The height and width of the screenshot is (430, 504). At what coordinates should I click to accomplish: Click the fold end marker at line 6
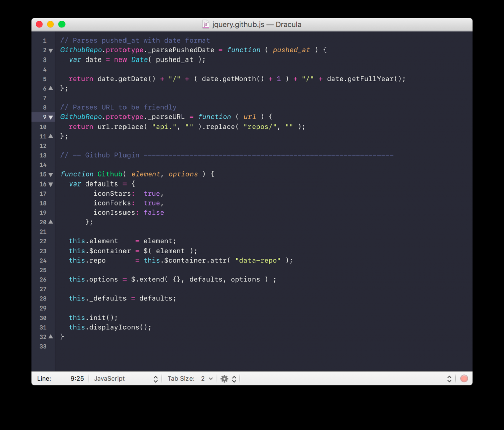coord(51,88)
